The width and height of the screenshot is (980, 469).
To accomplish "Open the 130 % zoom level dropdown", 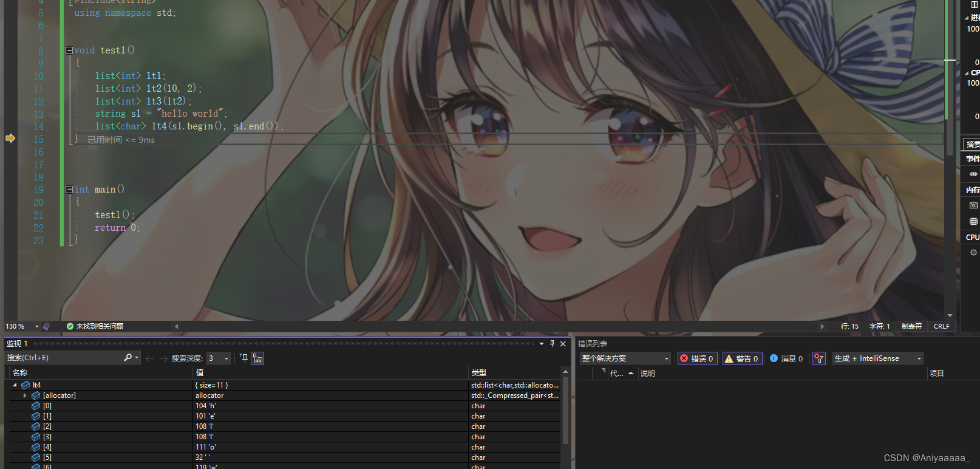I will (x=37, y=326).
